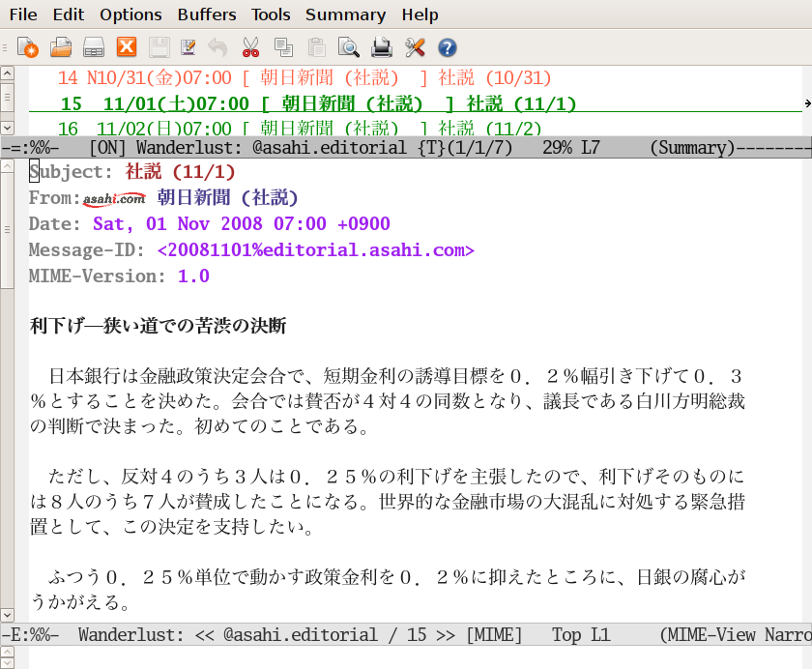Screen dimensions: 812x669
Task: Click the Message-ID <20081101%editorial.asahi.com>
Action: [x=316, y=250]
